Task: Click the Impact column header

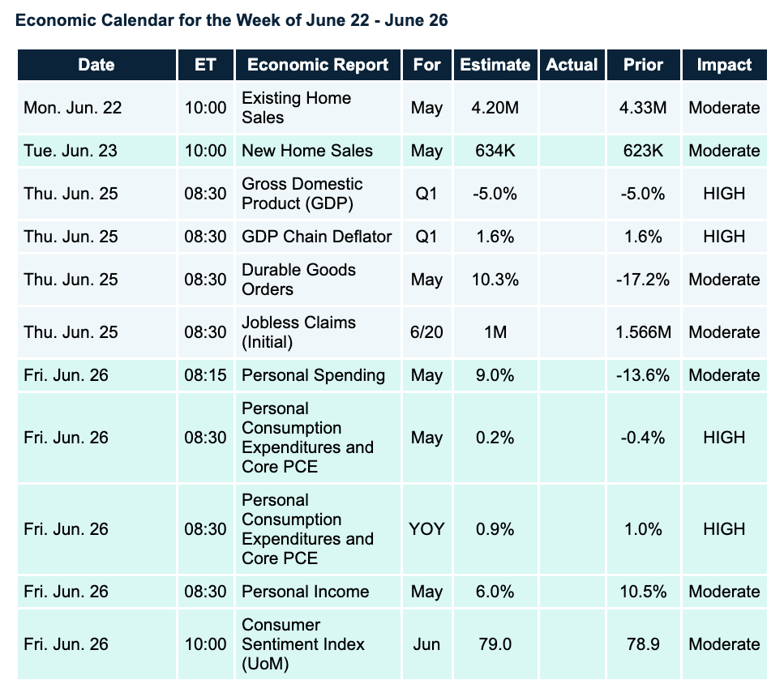Action: click(x=724, y=65)
